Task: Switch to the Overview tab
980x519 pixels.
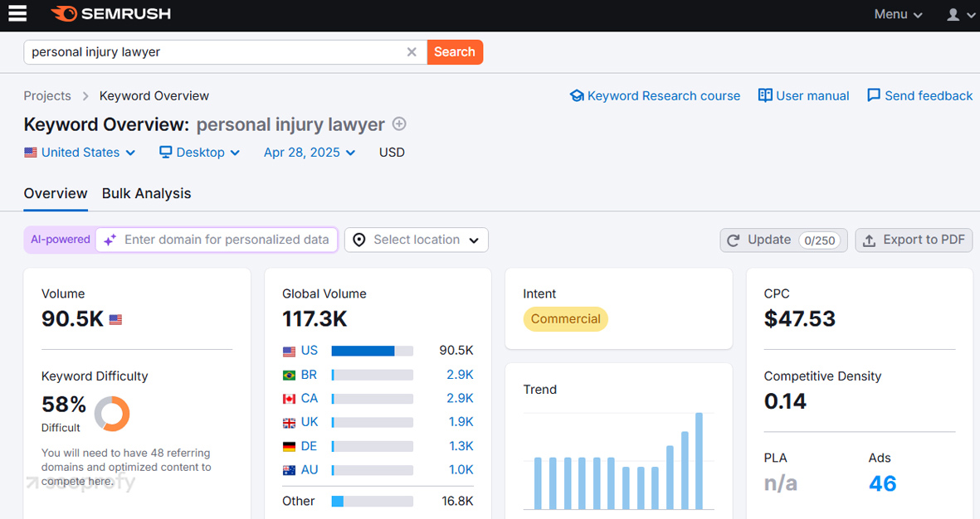Action: tap(56, 194)
